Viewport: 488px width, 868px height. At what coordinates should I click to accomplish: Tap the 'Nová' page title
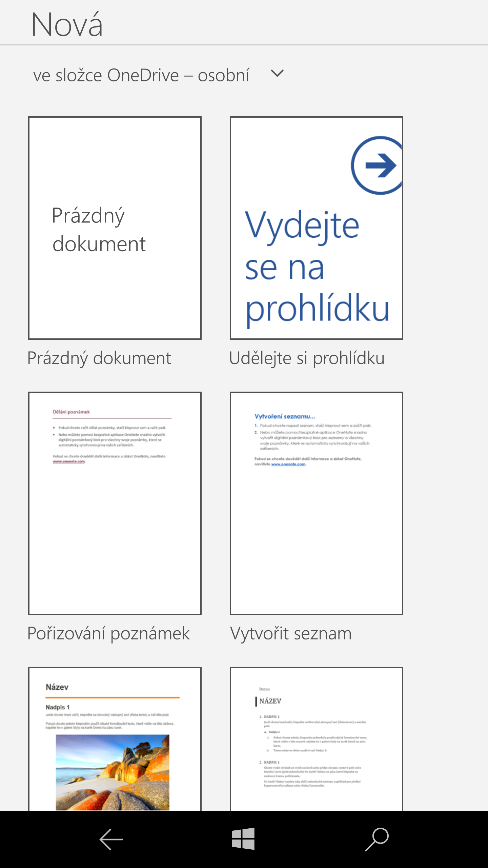coord(67,24)
